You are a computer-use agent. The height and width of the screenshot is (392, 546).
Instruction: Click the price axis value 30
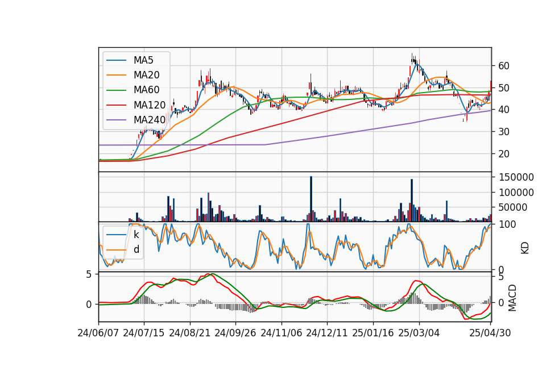point(503,131)
